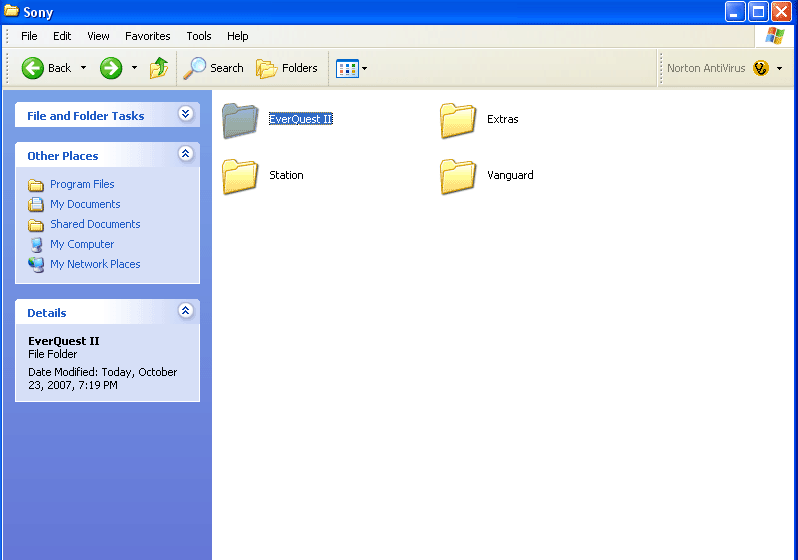Select the Station folder icon
This screenshot has height=560, width=798.
pos(240,176)
